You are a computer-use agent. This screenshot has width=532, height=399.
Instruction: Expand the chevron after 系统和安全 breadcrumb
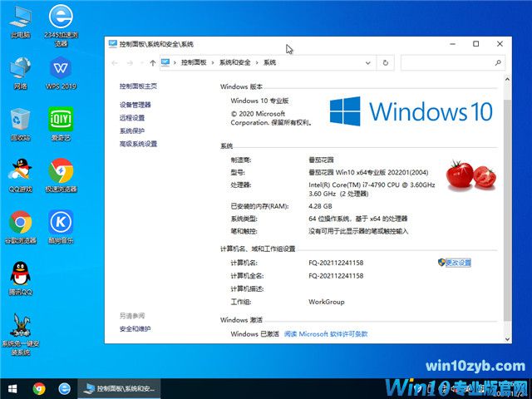coord(257,63)
